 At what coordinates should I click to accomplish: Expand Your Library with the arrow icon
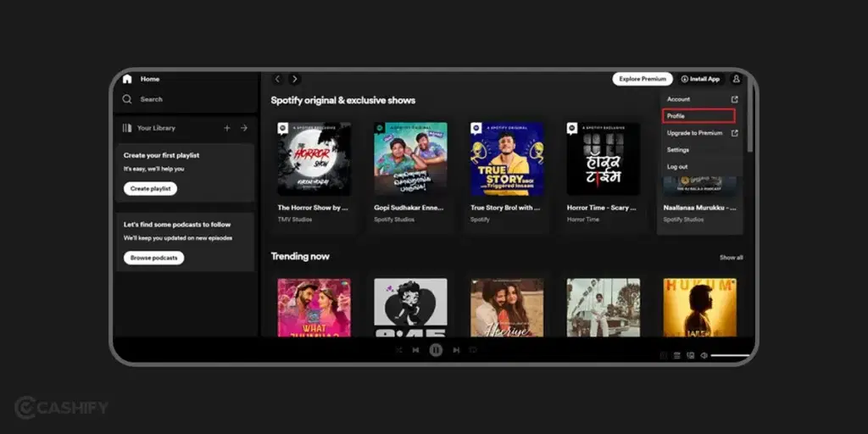[244, 128]
